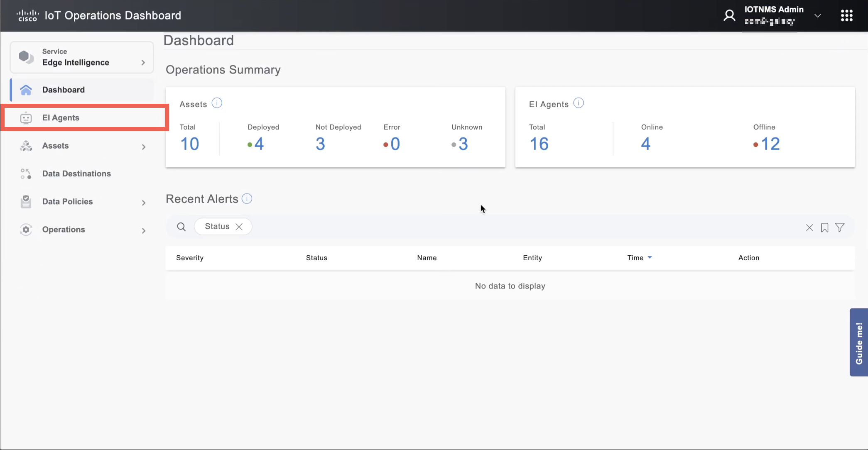The height and width of the screenshot is (450, 868).
Task: Expand the Data Policies submenu chevron
Action: click(143, 203)
